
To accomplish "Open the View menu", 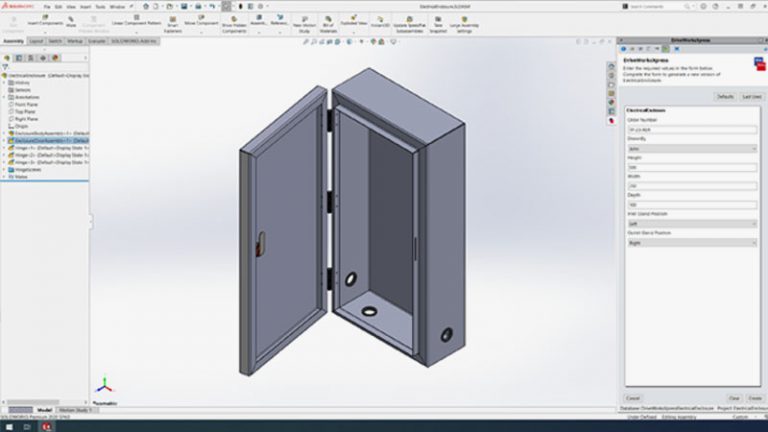I will (x=72, y=7).
